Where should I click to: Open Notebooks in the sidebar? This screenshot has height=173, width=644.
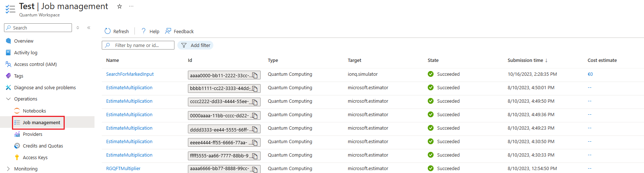34,111
